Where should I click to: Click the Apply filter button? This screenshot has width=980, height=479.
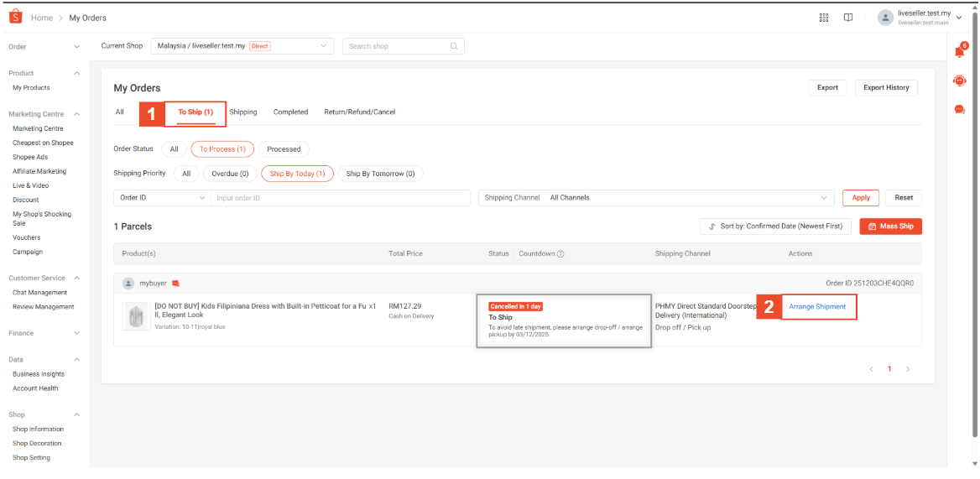click(x=861, y=197)
